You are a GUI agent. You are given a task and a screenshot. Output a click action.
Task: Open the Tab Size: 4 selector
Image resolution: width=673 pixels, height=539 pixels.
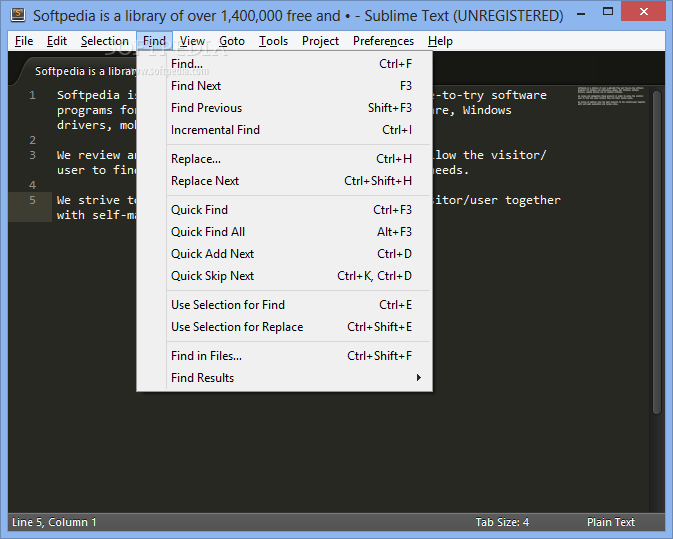(502, 522)
